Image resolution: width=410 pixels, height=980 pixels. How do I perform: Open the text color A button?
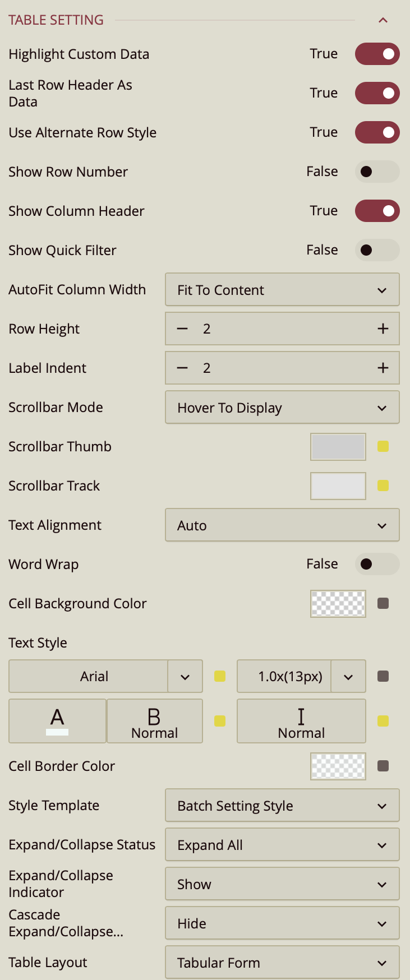point(57,721)
